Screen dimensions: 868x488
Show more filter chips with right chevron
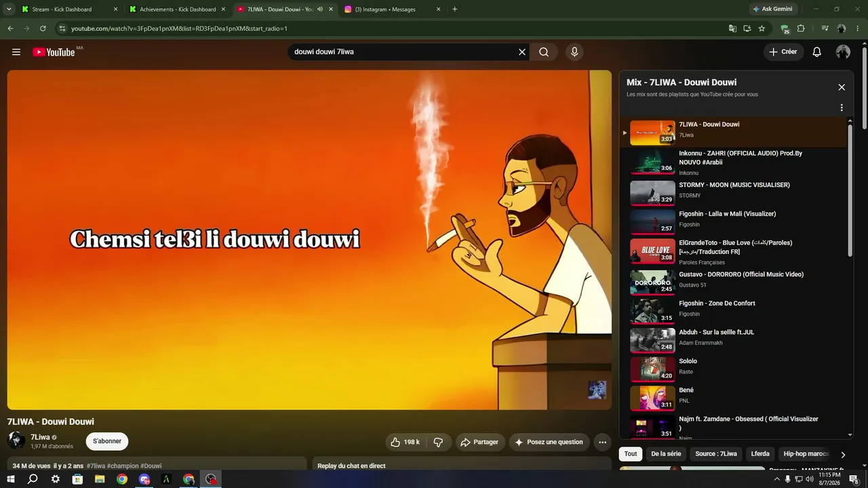click(843, 454)
